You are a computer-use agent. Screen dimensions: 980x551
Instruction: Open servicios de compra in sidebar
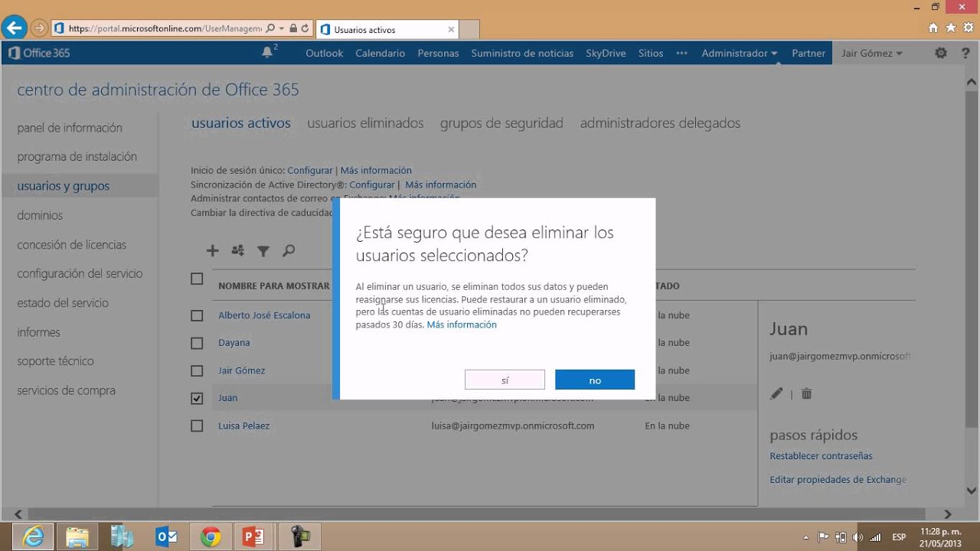tap(67, 390)
